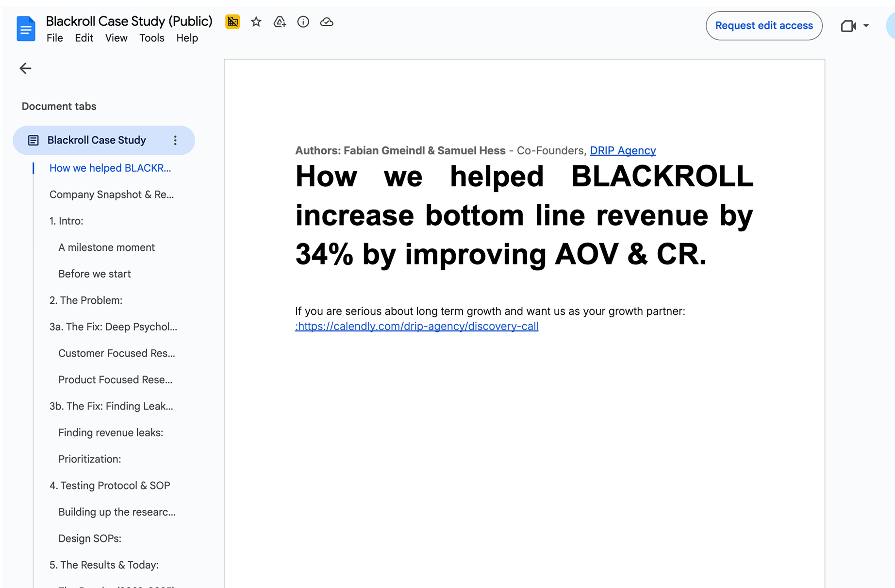Open the Google Docs home icon
895x588 pixels.
(26, 29)
